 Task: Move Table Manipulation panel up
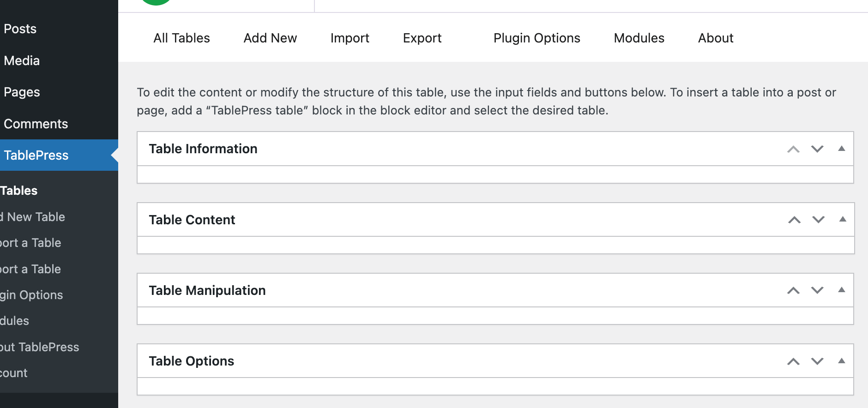pos(793,290)
